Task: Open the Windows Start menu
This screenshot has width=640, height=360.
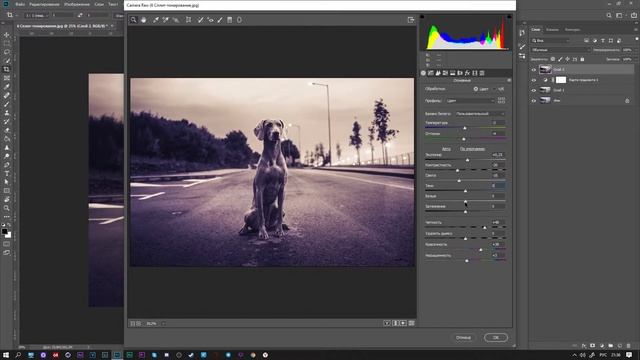Action: (6, 355)
